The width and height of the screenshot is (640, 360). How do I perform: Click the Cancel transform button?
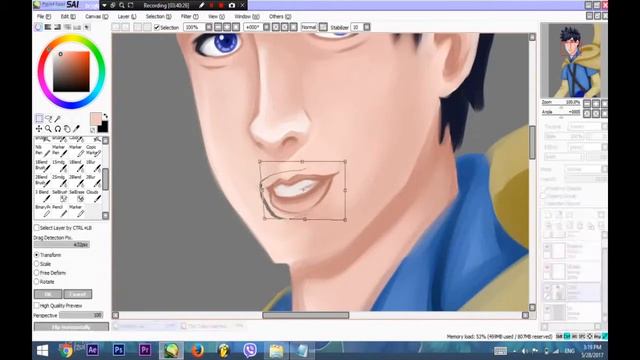coord(78,294)
